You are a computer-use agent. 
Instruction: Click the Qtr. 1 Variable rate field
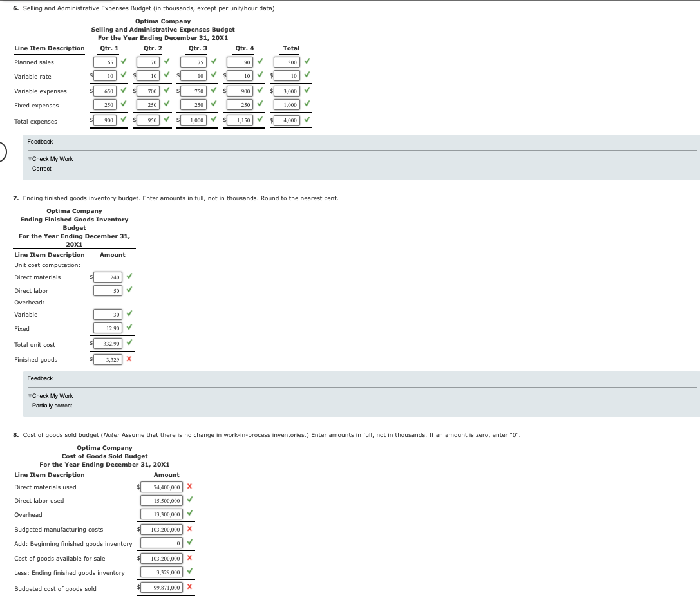point(105,76)
